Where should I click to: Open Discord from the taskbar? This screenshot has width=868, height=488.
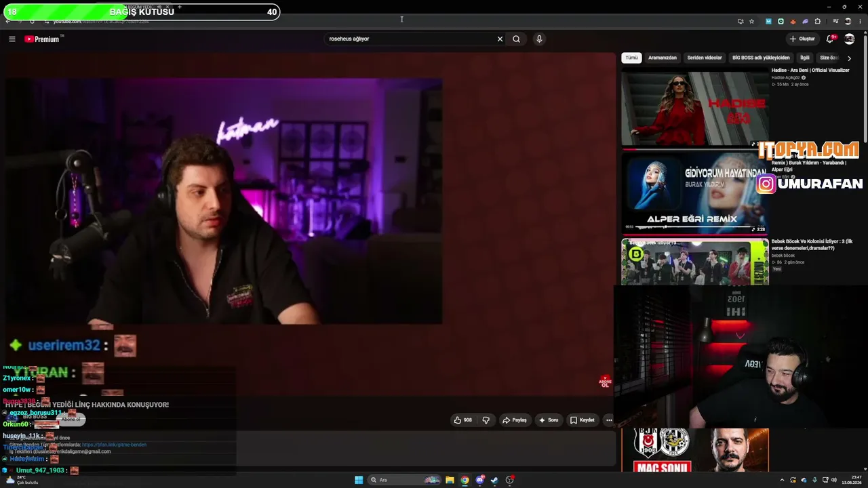tap(480, 480)
